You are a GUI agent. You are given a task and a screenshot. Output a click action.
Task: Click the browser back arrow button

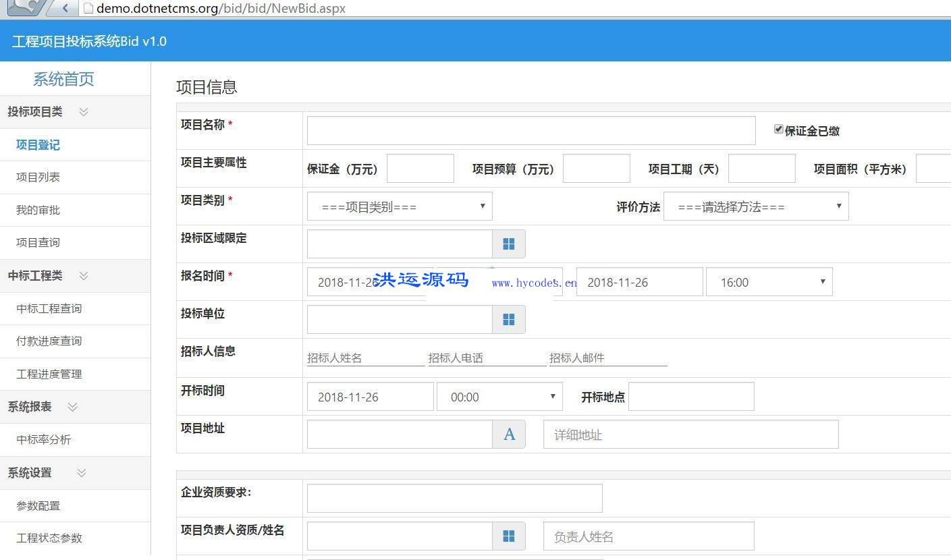coord(65,8)
